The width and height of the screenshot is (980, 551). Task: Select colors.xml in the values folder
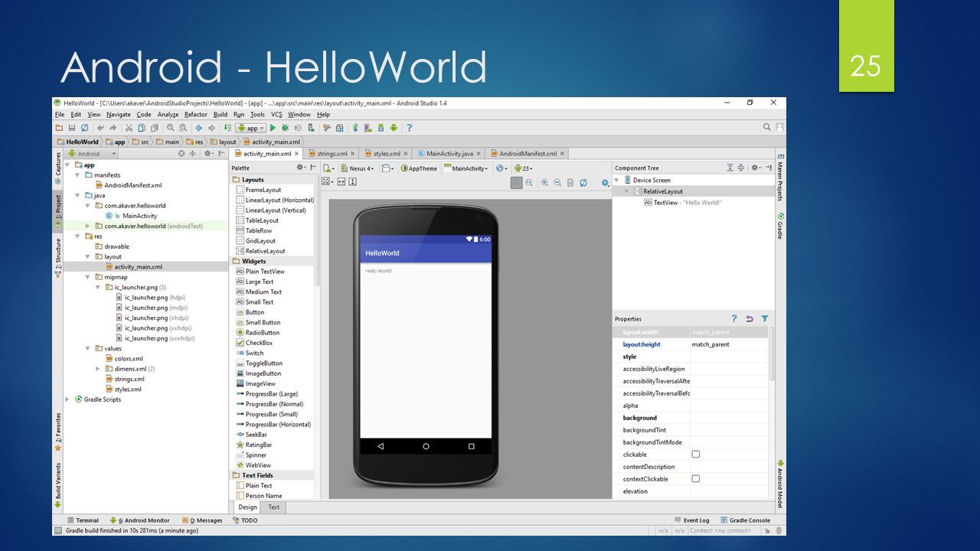click(x=129, y=359)
